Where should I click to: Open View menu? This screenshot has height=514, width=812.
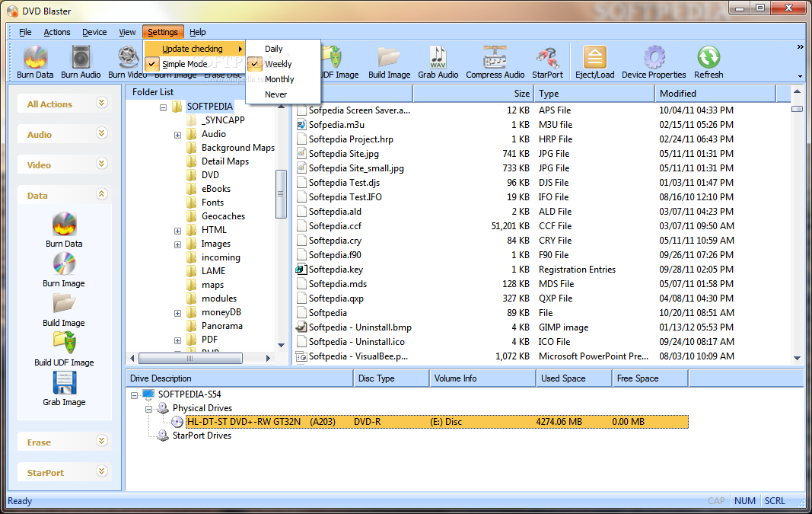(x=127, y=32)
